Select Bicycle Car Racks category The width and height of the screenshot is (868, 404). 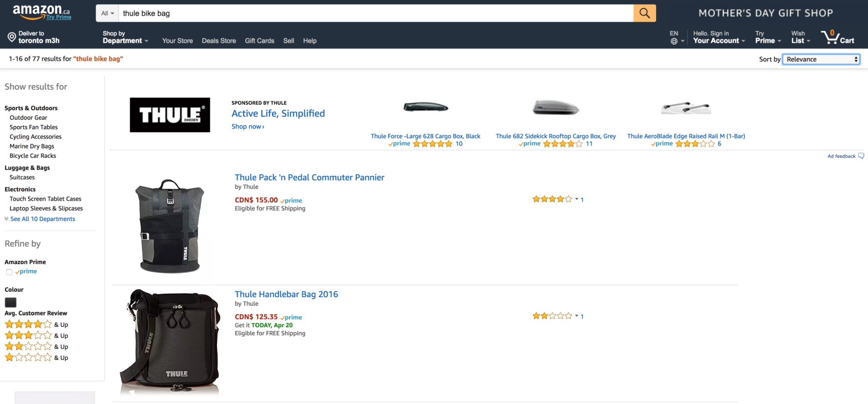(33, 156)
